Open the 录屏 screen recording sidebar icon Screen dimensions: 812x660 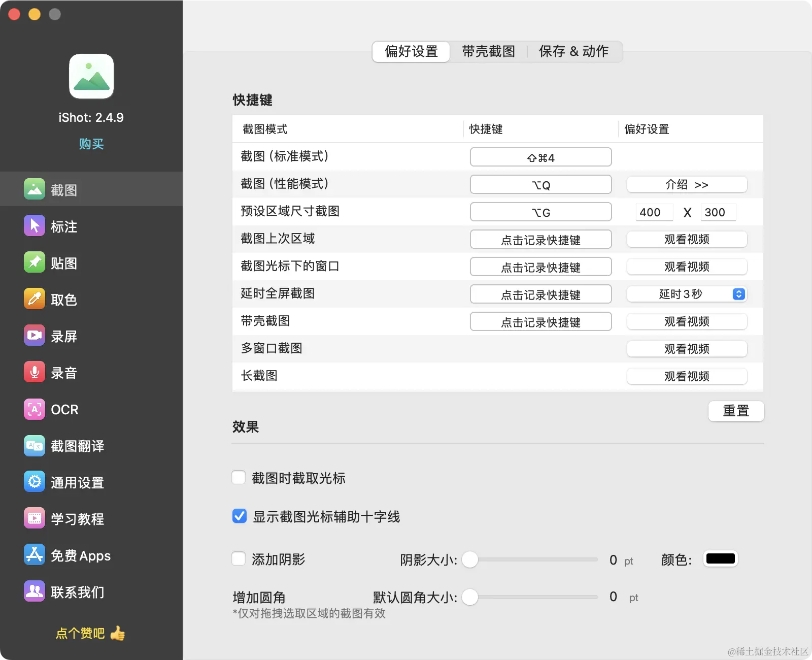pos(35,336)
